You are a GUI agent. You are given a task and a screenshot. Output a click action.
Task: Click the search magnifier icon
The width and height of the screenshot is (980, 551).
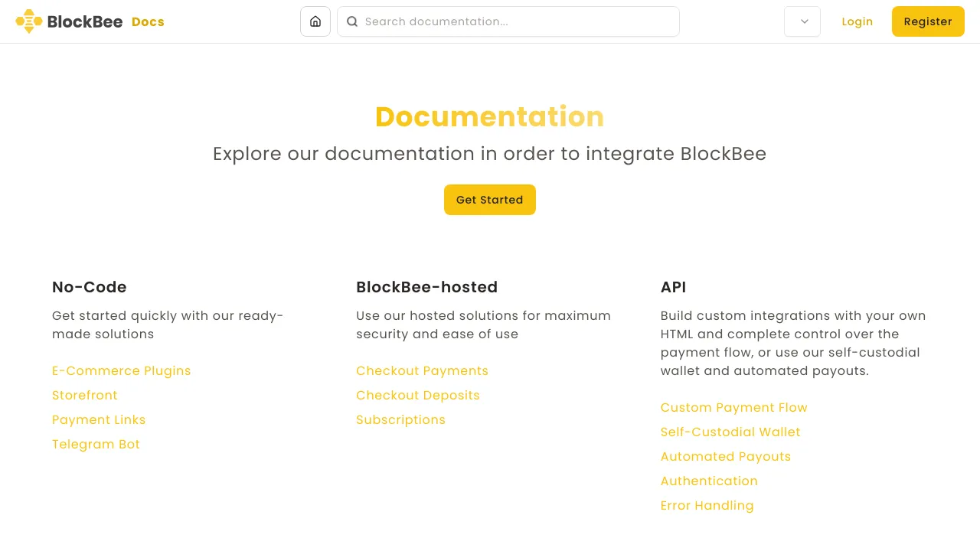point(352,21)
